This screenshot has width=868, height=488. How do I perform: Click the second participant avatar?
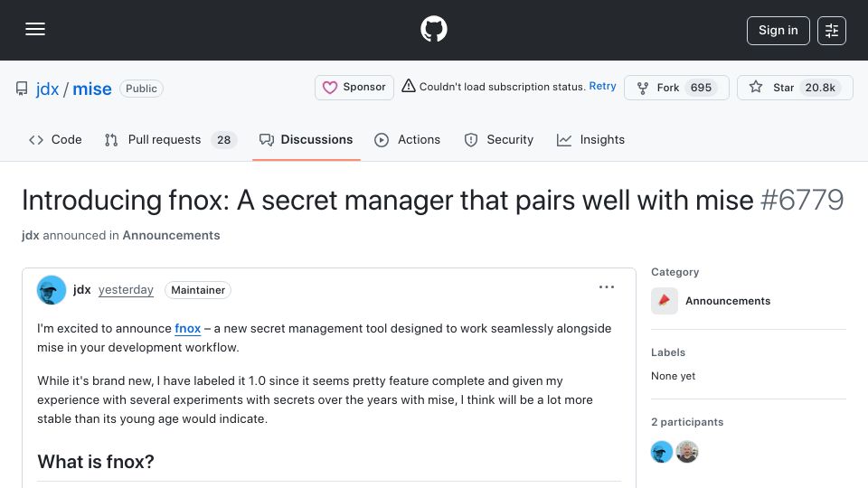687,452
